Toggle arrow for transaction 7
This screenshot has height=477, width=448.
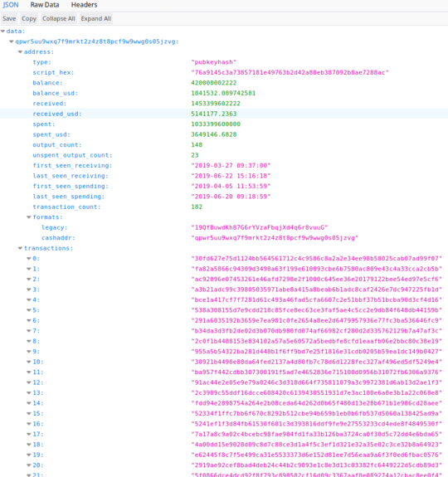click(29, 331)
